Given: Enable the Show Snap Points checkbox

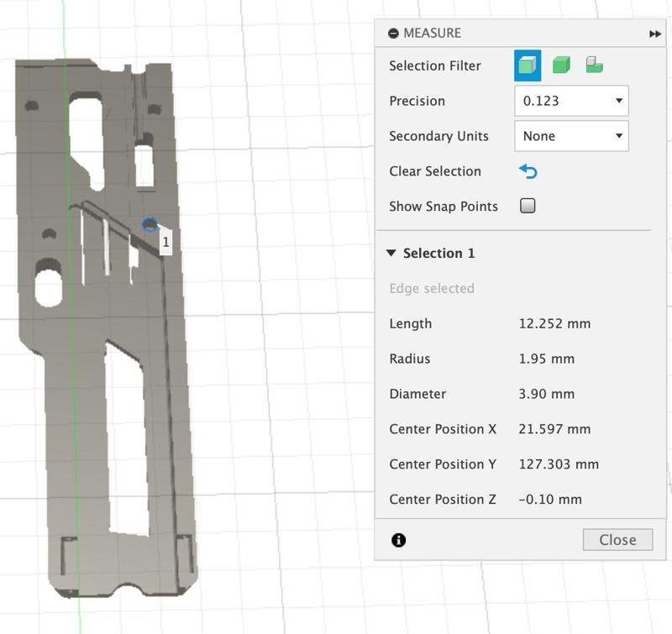Looking at the screenshot, I should pos(528,207).
